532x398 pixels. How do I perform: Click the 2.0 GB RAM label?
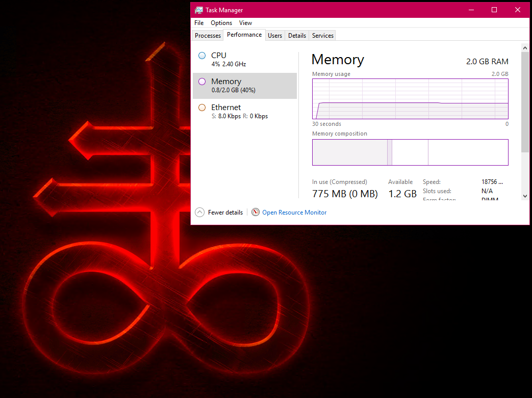pyautogui.click(x=487, y=61)
